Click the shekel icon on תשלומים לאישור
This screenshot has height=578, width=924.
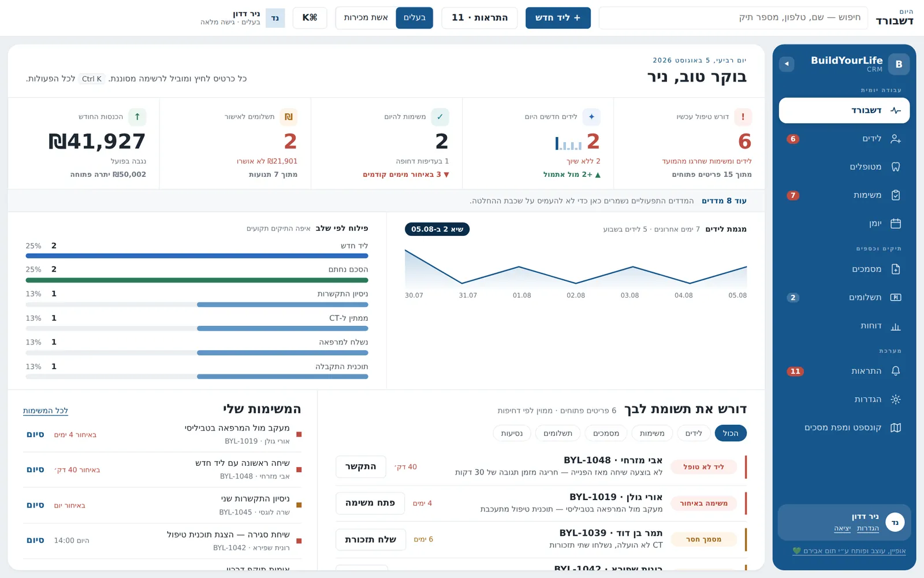[289, 117]
